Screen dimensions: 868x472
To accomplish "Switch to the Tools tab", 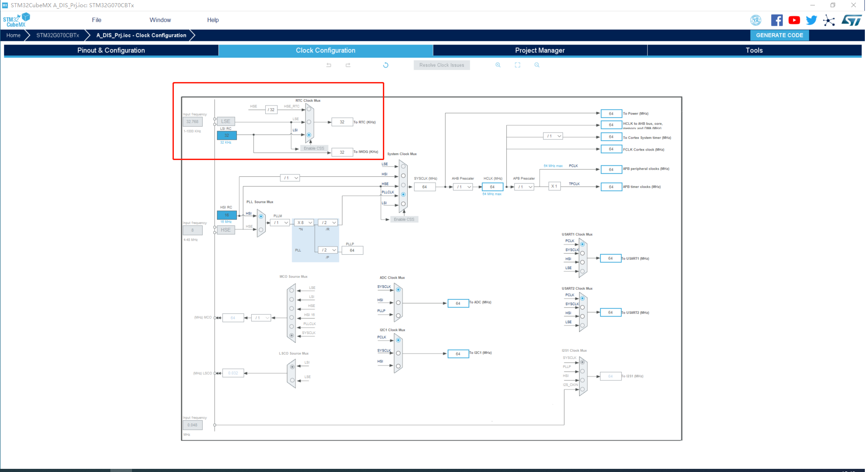I will 754,50.
